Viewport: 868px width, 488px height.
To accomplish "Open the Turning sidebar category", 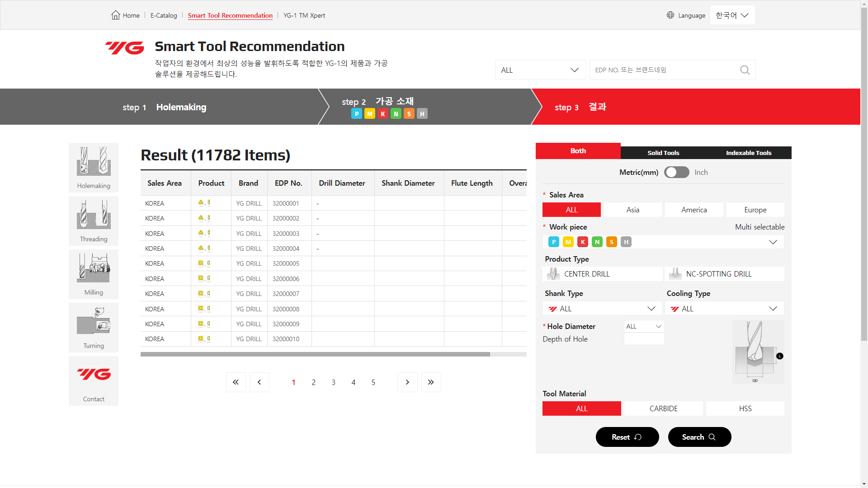I will 94,328.
